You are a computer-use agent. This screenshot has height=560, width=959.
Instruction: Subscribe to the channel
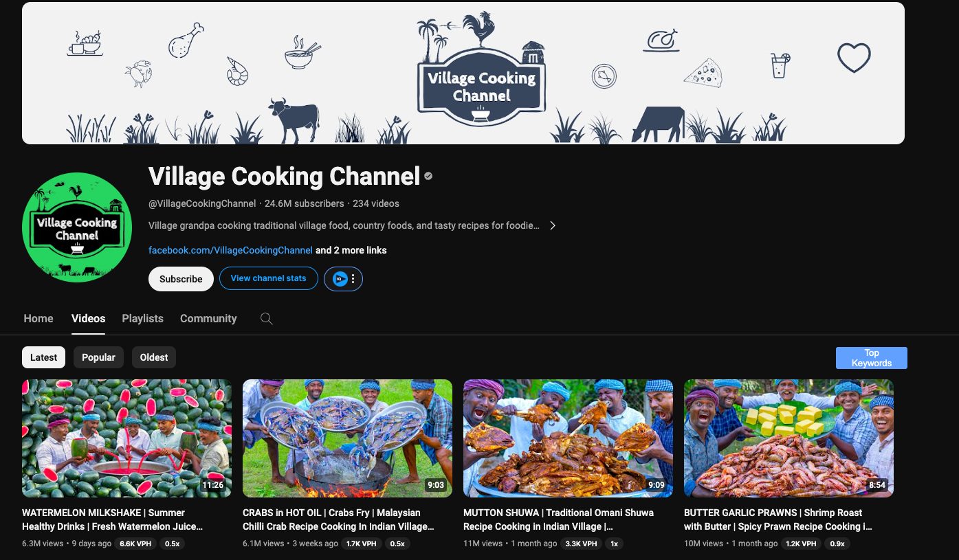(x=181, y=279)
